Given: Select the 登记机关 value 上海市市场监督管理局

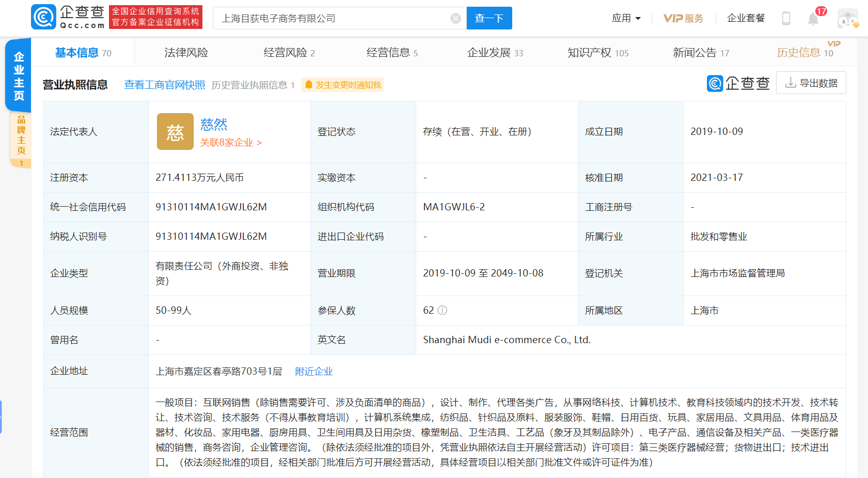Looking at the screenshot, I should click(738, 273).
